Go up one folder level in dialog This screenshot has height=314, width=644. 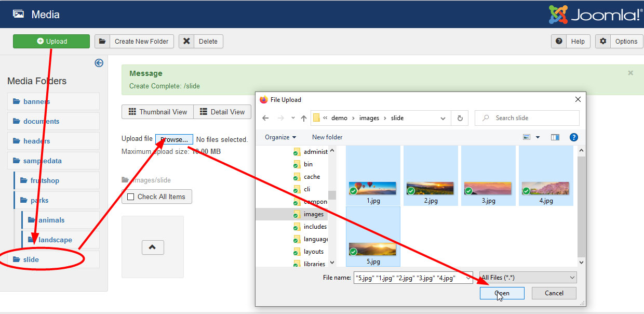click(x=304, y=118)
